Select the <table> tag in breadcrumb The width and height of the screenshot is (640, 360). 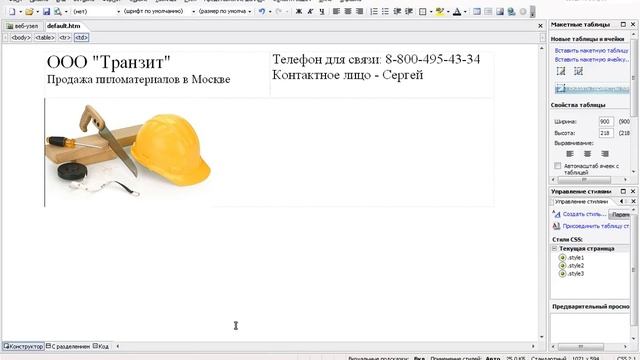[x=45, y=38]
